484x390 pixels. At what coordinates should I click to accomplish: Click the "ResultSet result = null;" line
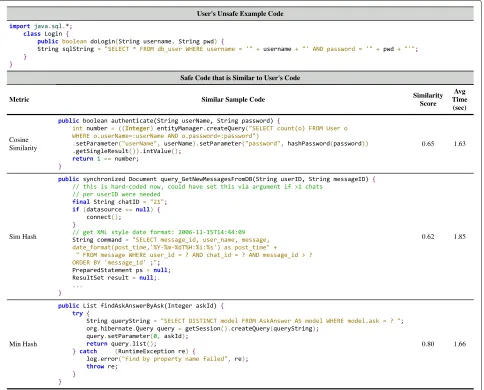pyautogui.click(x=116, y=278)
